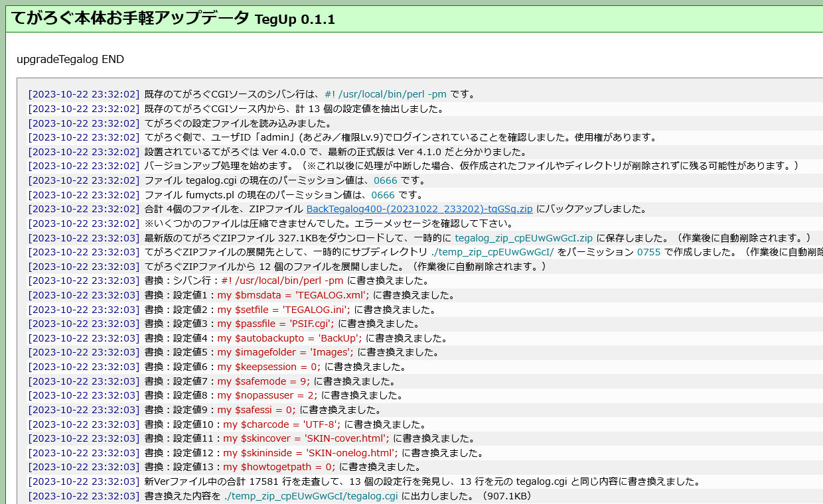
Task: Click the 0666 permission value for tegalog.cgi
Action: (386, 180)
